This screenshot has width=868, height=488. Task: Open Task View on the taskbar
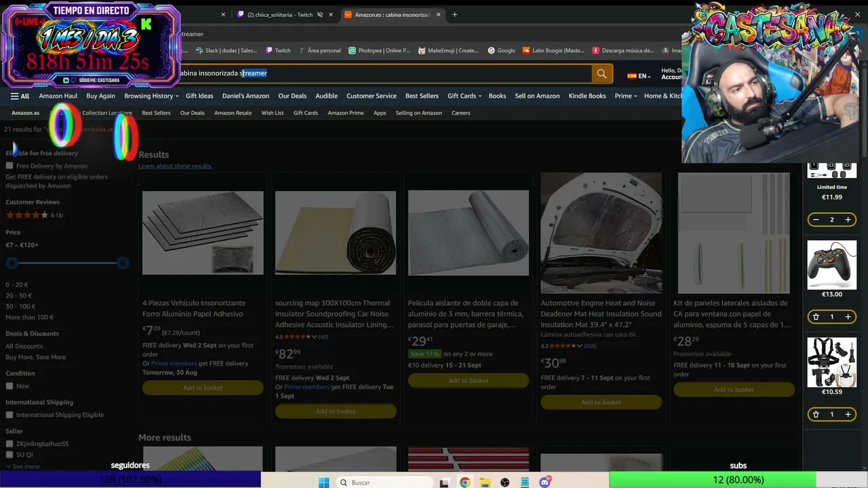(444, 483)
